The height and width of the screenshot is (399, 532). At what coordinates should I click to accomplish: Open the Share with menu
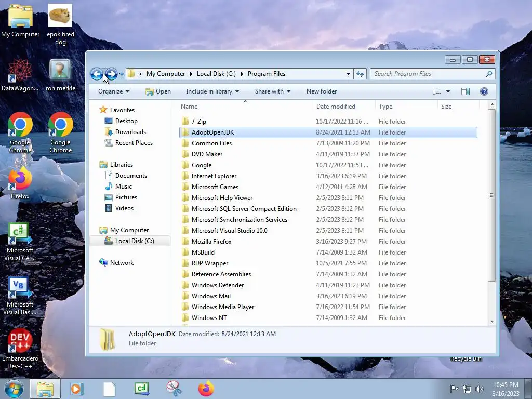pos(272,91)
